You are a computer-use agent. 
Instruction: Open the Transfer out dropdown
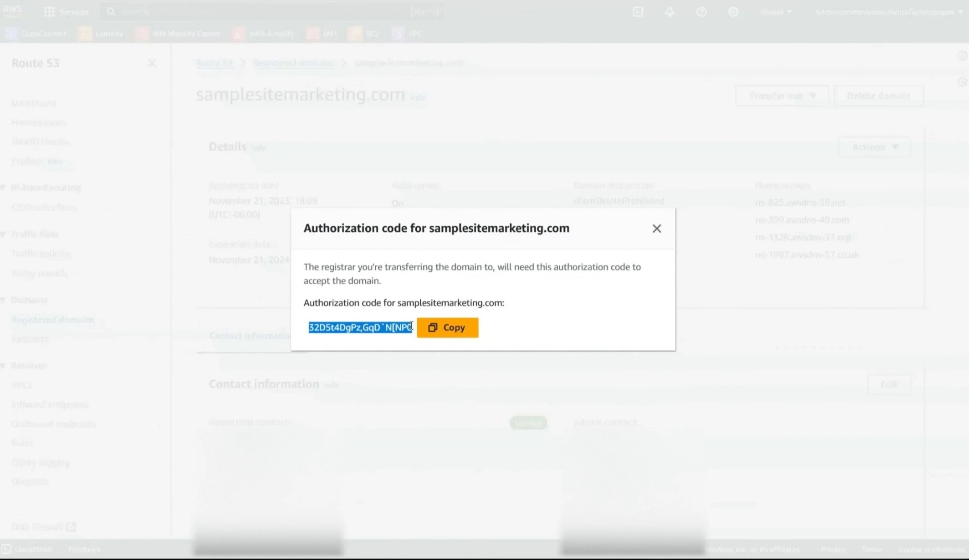[781, 95]
